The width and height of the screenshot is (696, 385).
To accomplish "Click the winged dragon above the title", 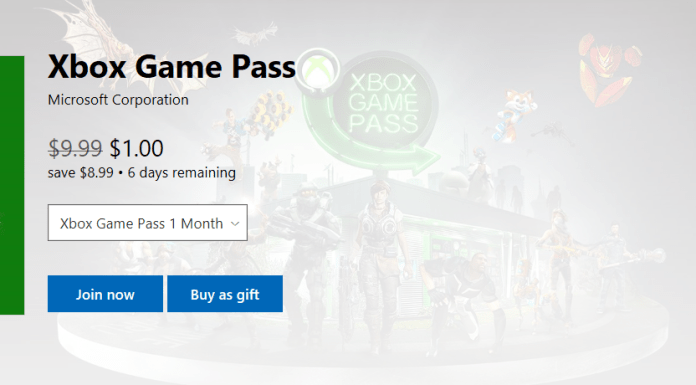I will point(100,42).
